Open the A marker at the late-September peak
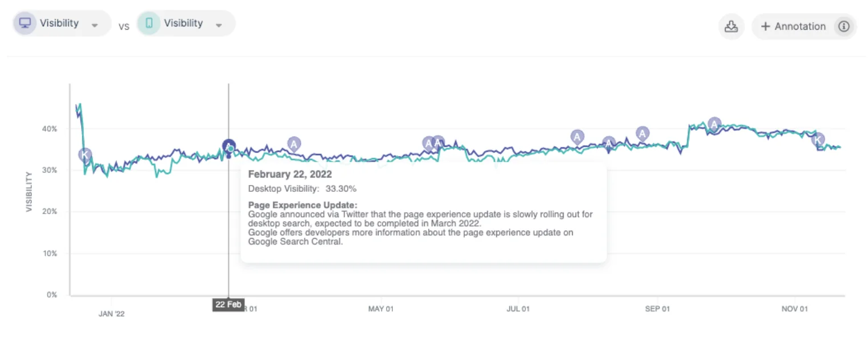The image size is (868, 338). 714,124
